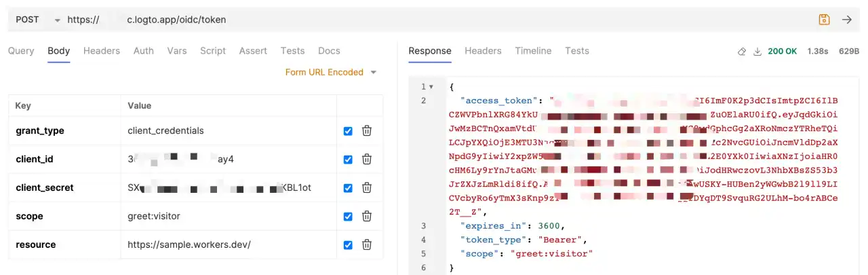The image size is (868, 275).
Task: Disable the scope parameter checkbox
Action: 348,217
